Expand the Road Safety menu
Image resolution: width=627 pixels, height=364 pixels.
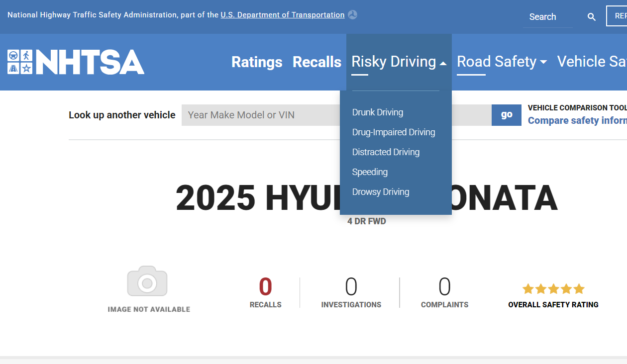[502, 62]
